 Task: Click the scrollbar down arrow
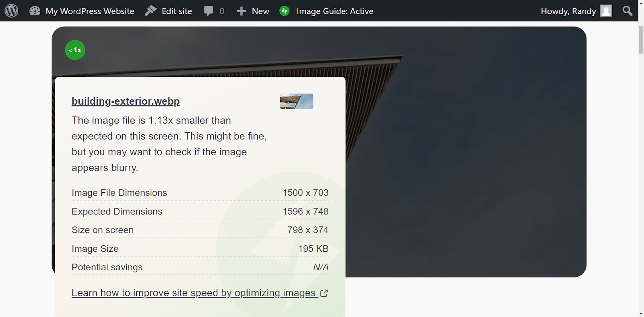641,313
